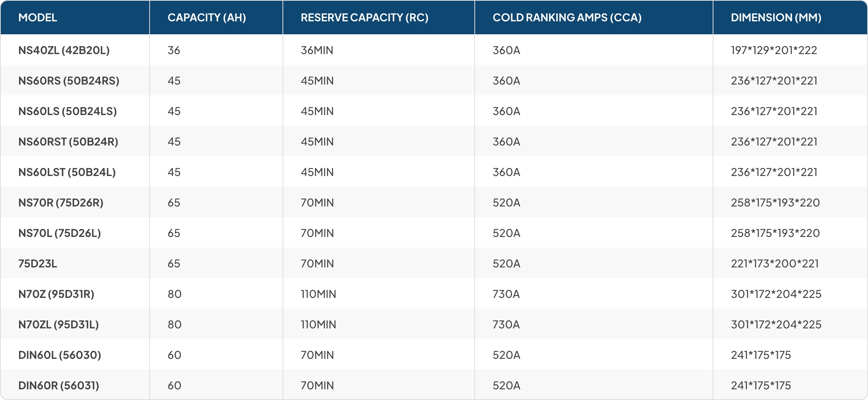This screenshot has width=868, height=400.
Task: Select the NS60RS (50B24RS) model name
Action: [x=69, y=81]
